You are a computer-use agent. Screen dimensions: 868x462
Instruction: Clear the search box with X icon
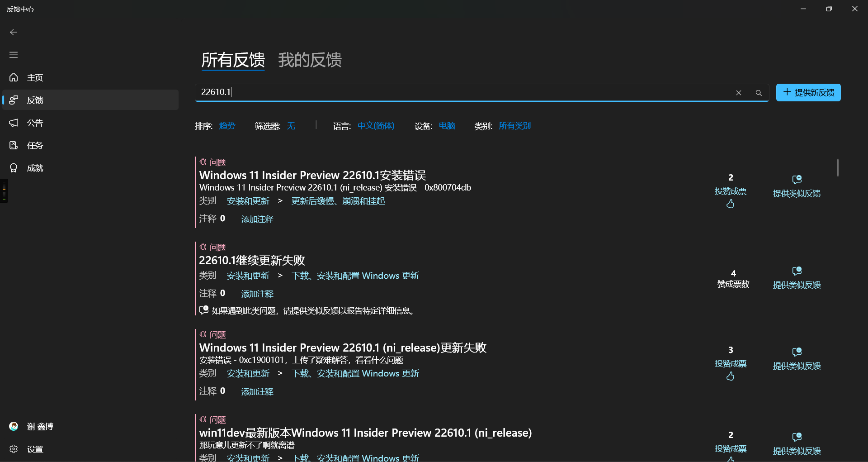point(739,93)
